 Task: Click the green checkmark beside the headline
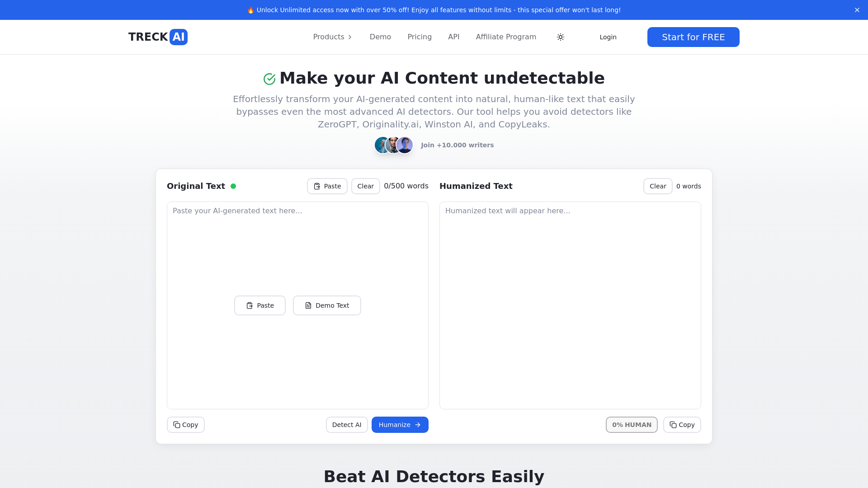coord(269,79)
